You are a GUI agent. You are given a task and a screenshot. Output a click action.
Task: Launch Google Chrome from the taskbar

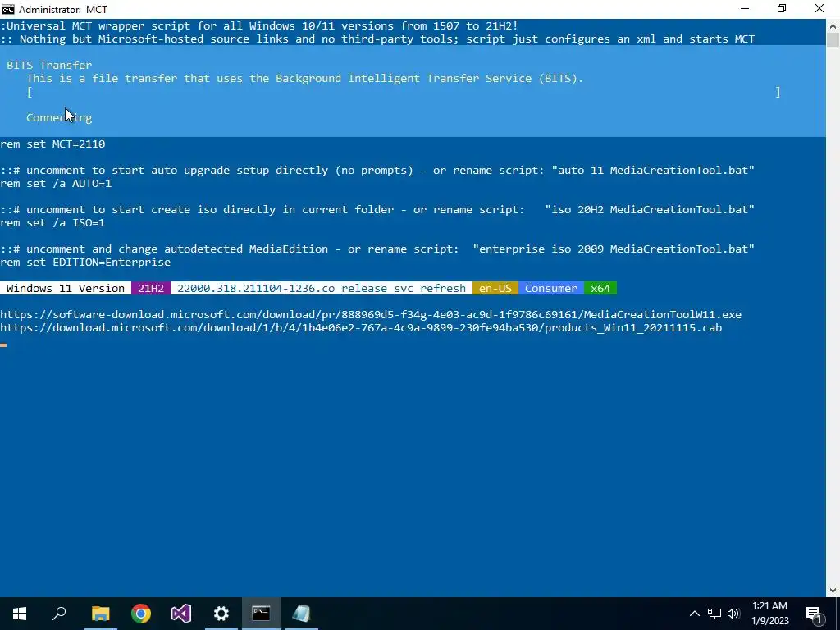[x=141, y=614]
